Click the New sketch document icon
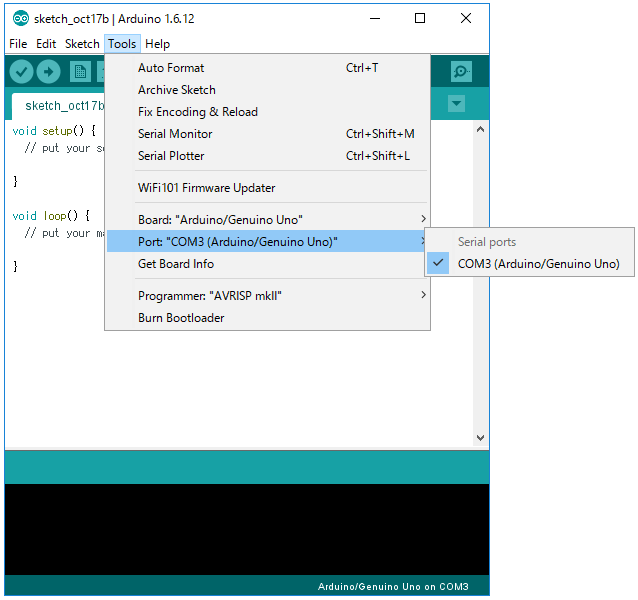The width and height of the screenshot is (638, 600). (x=80, y=72)
